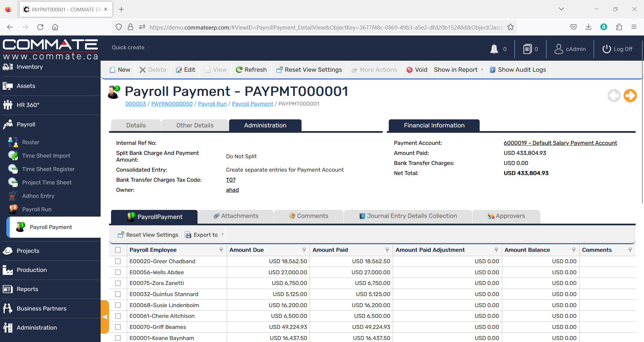
Task: Switch to the Other Details tab
Action: pyautogui.click(x=195, y=125)
